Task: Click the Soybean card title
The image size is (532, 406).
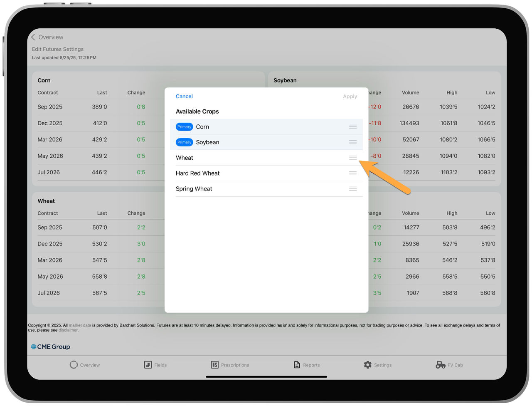Action: 285,80
